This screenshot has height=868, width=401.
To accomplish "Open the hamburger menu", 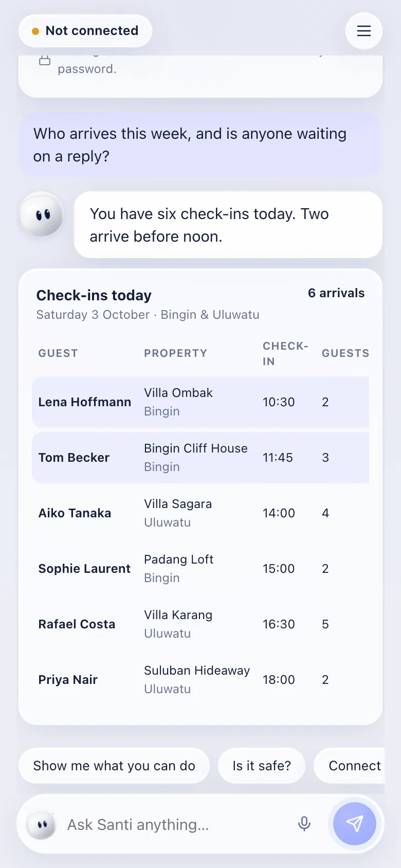I will 364,31.
